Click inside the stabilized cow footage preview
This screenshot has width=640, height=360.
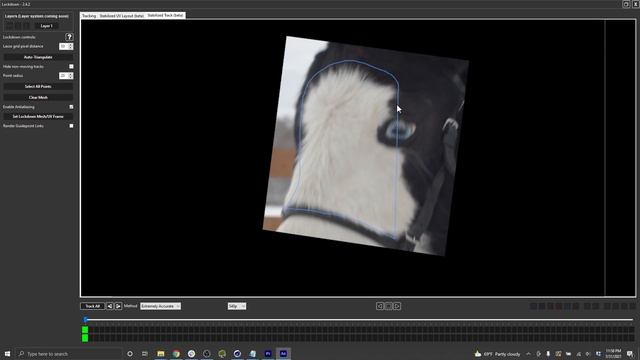coord(366,146)
